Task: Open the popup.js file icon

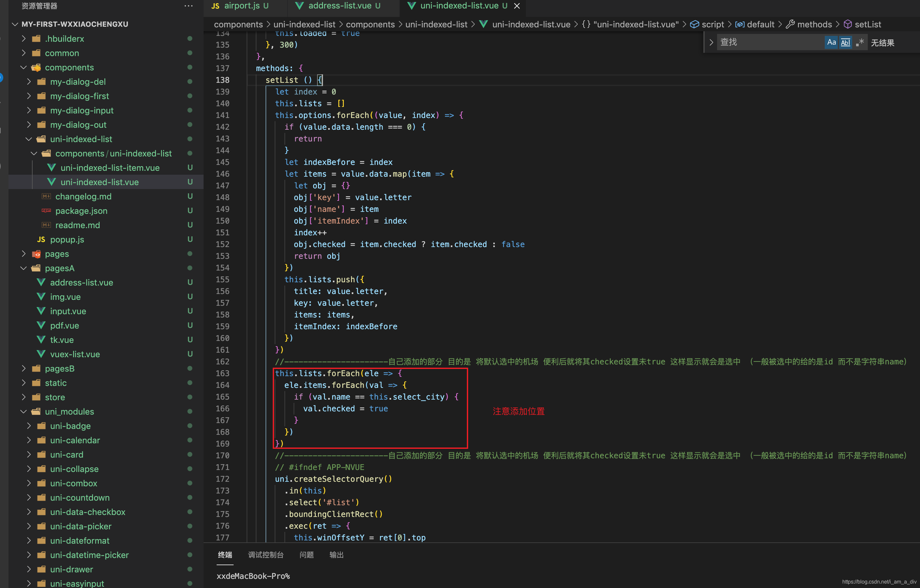Action: (x=41, y=239)
